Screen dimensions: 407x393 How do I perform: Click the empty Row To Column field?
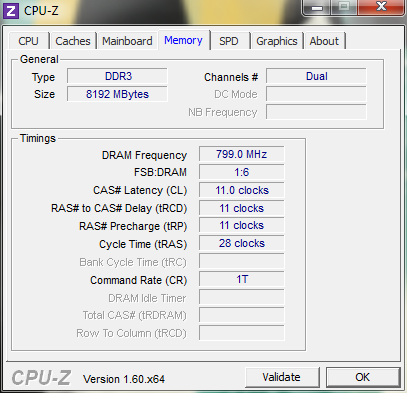[242, 333]
